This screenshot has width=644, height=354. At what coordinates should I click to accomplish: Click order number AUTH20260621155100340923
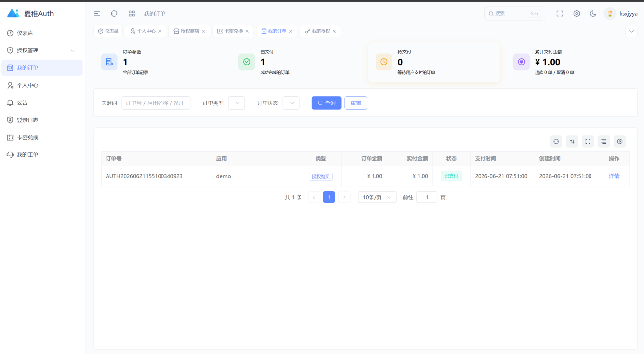pos(144,176)
